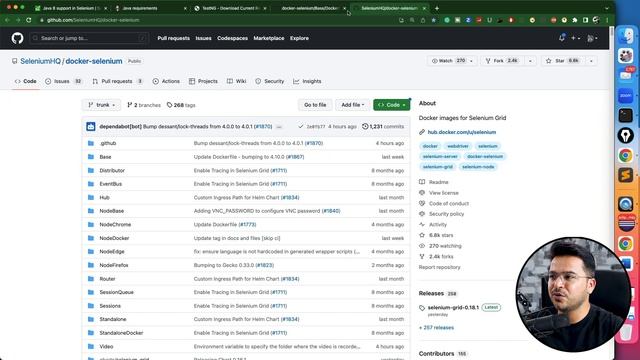The height and width of the screenshot is (360, 640).
Task: Open Zoom from the Dock
Action: [625, 96]
